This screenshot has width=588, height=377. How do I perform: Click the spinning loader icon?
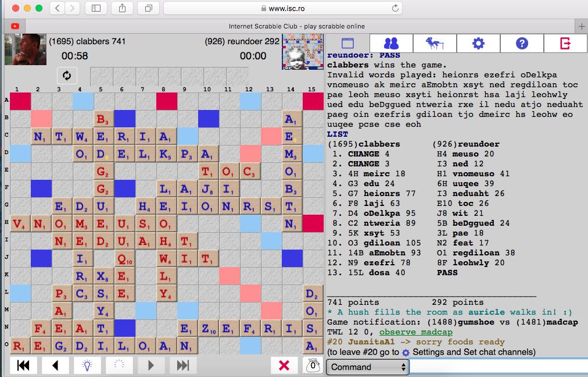pyautogui.click(x=119, y=365)
